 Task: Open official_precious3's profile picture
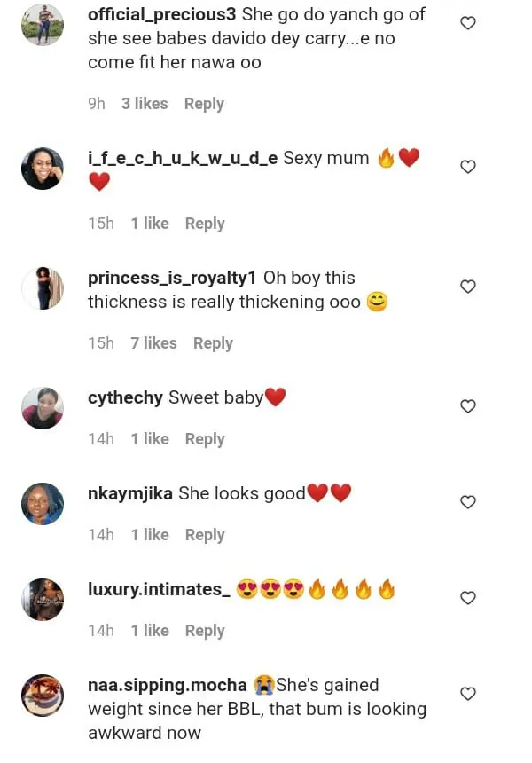[43, 25]
